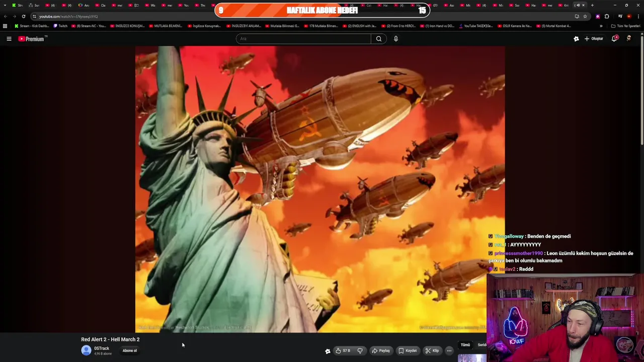Click the Oluştur create button

click(x=594, y=39)
